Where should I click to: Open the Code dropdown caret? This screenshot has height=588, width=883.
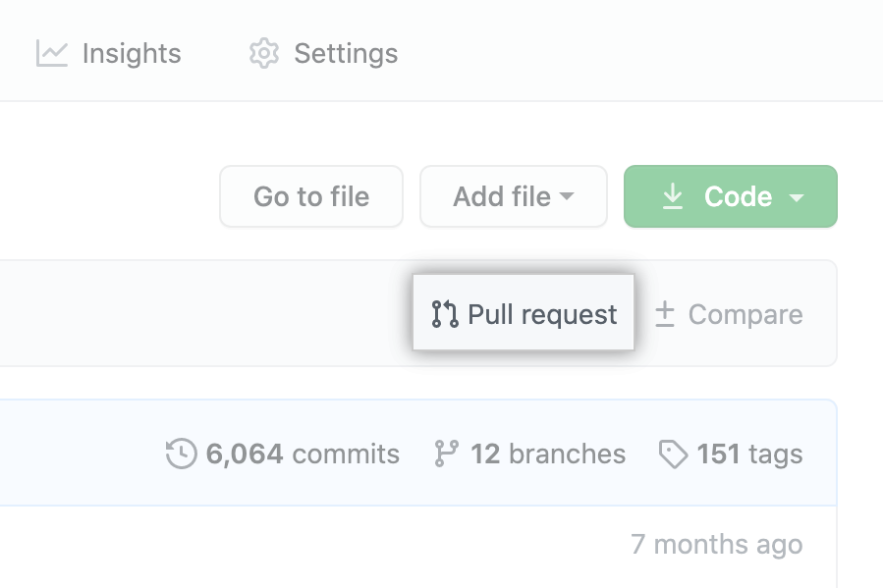coord(796,196)
